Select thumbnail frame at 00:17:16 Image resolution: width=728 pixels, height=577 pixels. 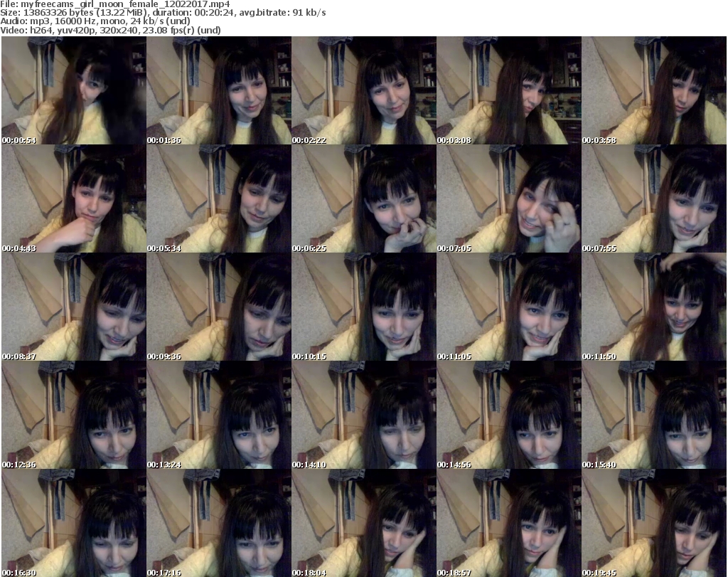coord(219,523)
